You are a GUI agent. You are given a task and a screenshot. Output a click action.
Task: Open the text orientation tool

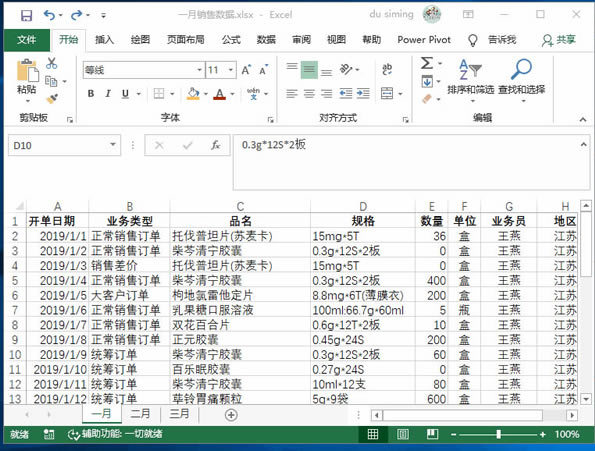[346, 69]
